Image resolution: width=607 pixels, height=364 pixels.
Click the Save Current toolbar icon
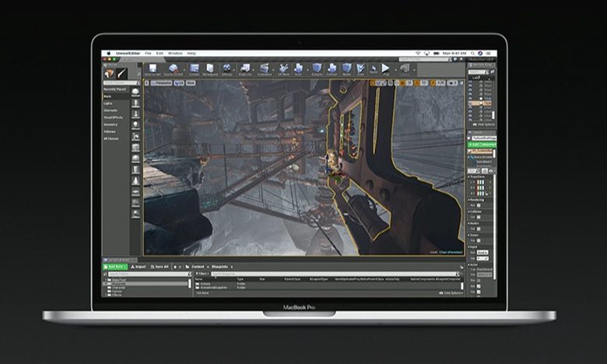click(153, 69)
